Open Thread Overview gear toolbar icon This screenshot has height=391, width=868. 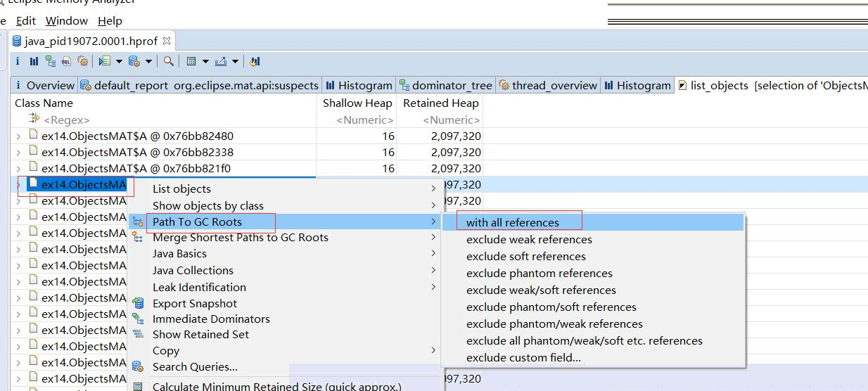tap(82, 61)
